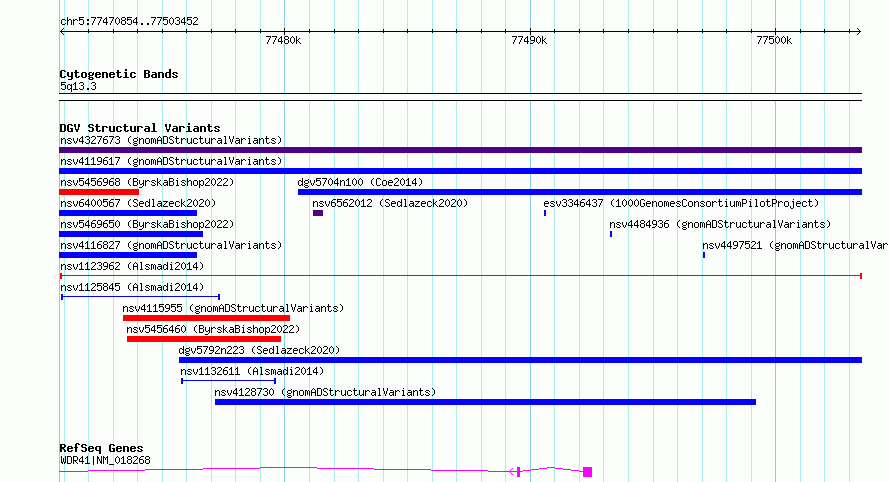Select the nsv4484936 gnomAD variant label
The height and width of the screenshot is (482, 890).
(720, 224)
